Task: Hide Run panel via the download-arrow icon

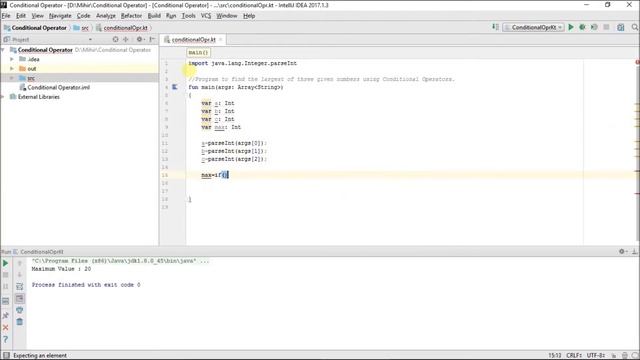Action: [x=634, y=251]
